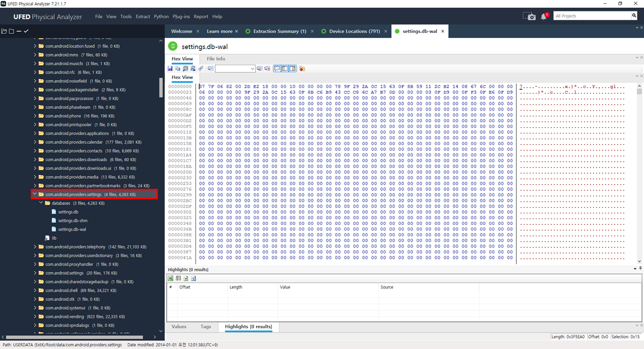Expand the com.android.mms folder

pos(35,55)
